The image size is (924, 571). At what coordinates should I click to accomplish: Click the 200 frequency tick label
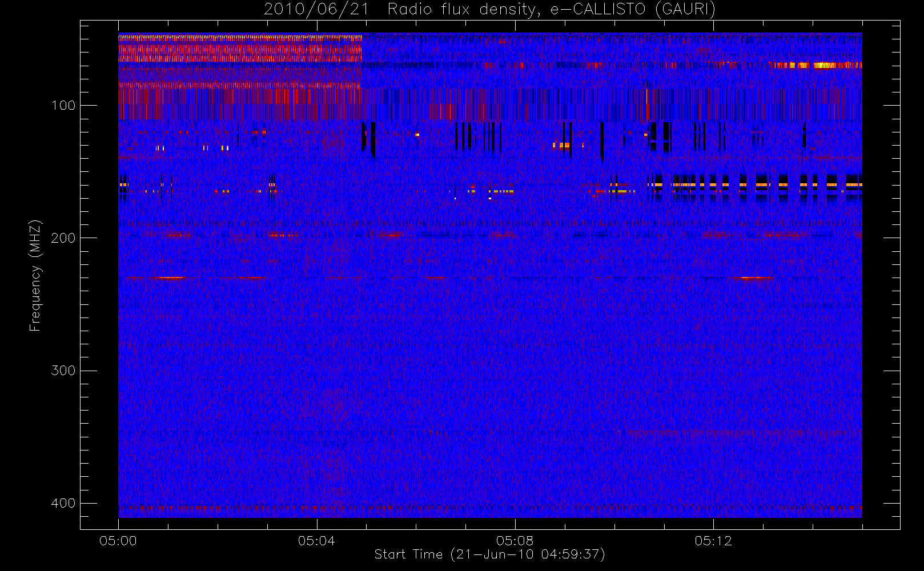(63, 238)
